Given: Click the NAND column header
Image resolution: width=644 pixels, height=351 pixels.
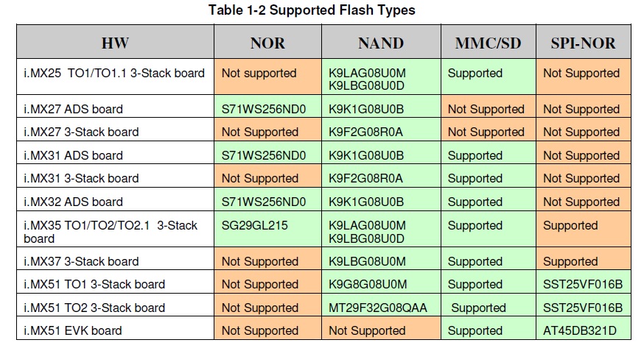Looking at the screenshot, I should [381, 43].
